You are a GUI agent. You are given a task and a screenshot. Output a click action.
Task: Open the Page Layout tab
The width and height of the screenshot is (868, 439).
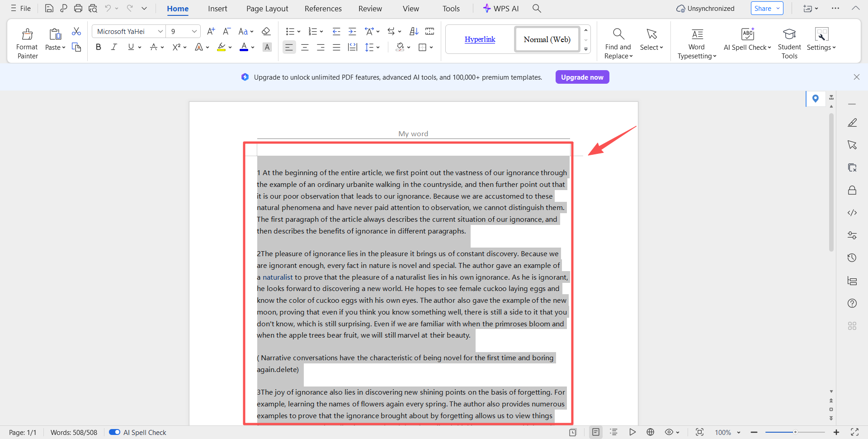click(267, 9)
